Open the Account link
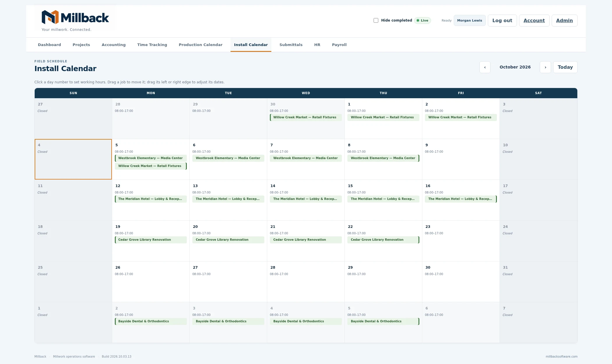Viewport: 612px width, 364px height. point(534,21)
